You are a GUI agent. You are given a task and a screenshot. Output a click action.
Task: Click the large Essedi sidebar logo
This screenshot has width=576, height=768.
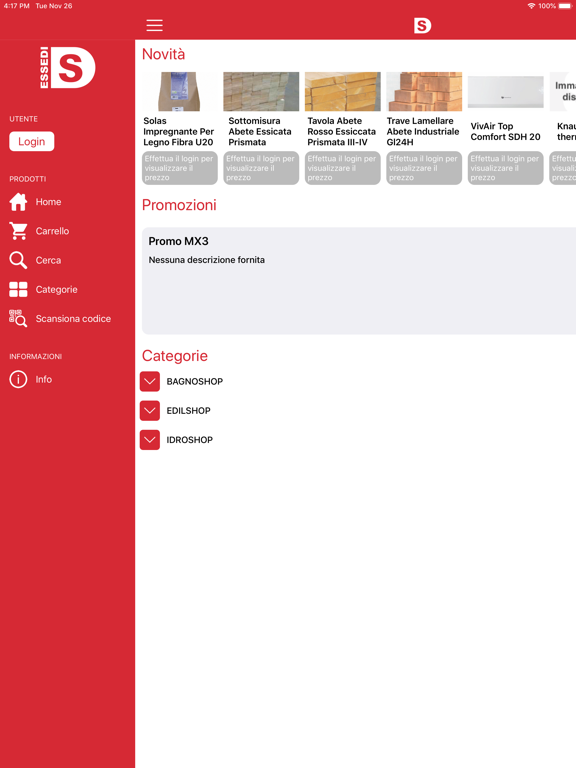[68, 68]
